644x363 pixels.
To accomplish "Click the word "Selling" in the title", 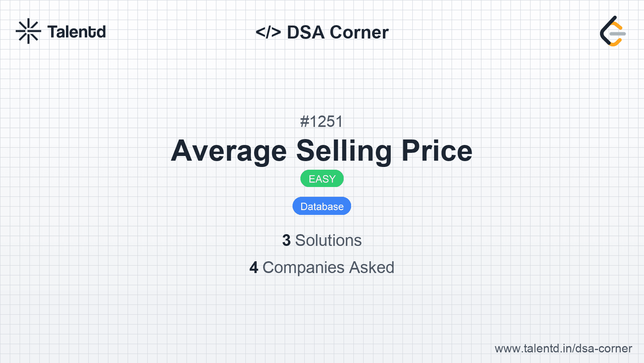I will (x=344, y=151).
